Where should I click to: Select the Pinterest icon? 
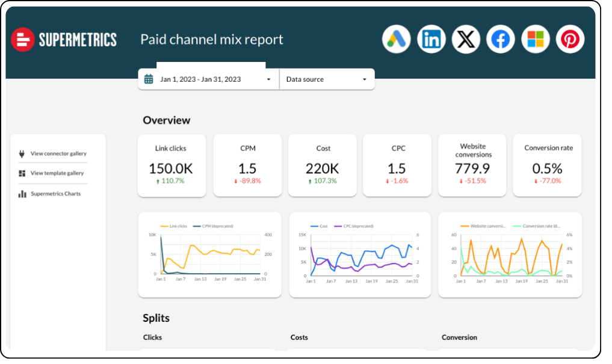tap(569, 40)
